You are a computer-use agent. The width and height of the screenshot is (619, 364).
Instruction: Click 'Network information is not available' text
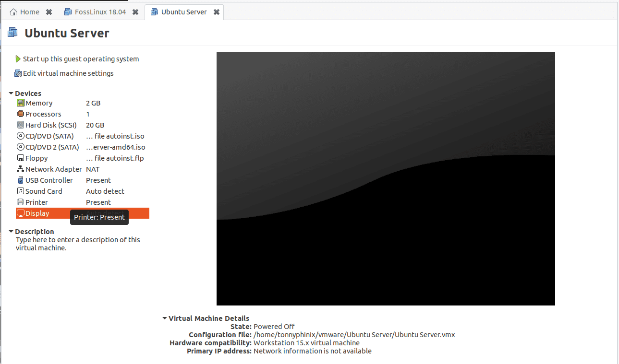pos(313,351)
